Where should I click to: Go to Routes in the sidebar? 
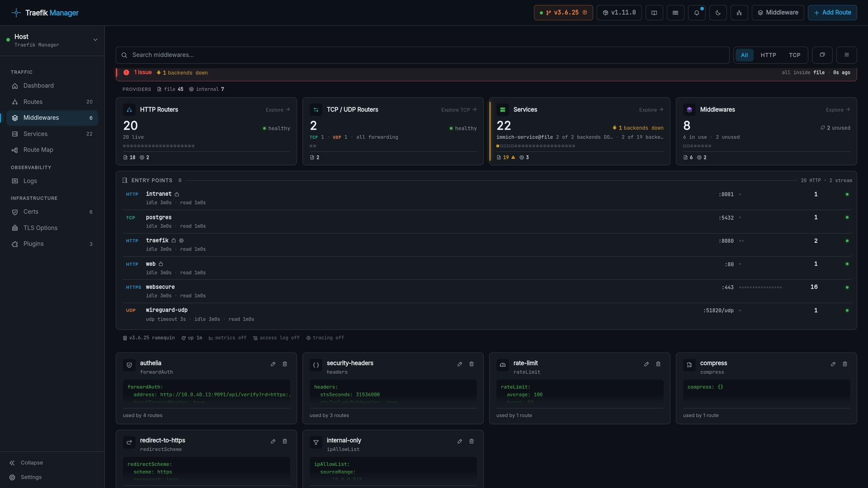tap(52, 102)
